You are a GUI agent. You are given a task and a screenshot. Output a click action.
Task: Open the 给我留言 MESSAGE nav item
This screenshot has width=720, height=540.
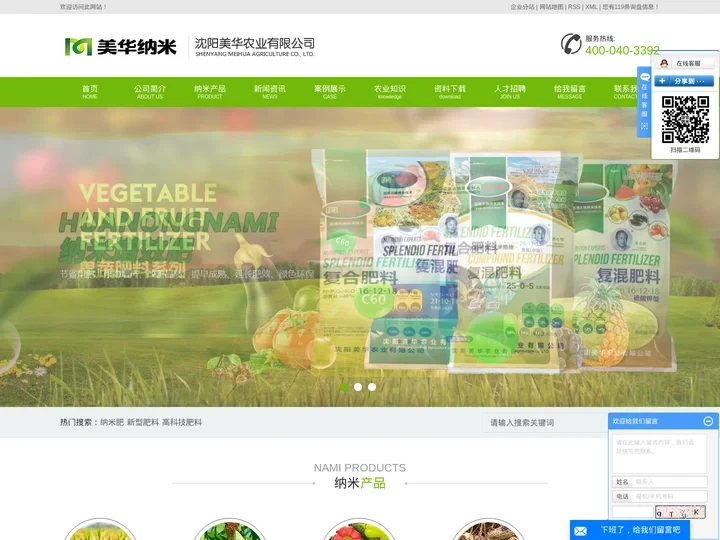pos(570,92)
